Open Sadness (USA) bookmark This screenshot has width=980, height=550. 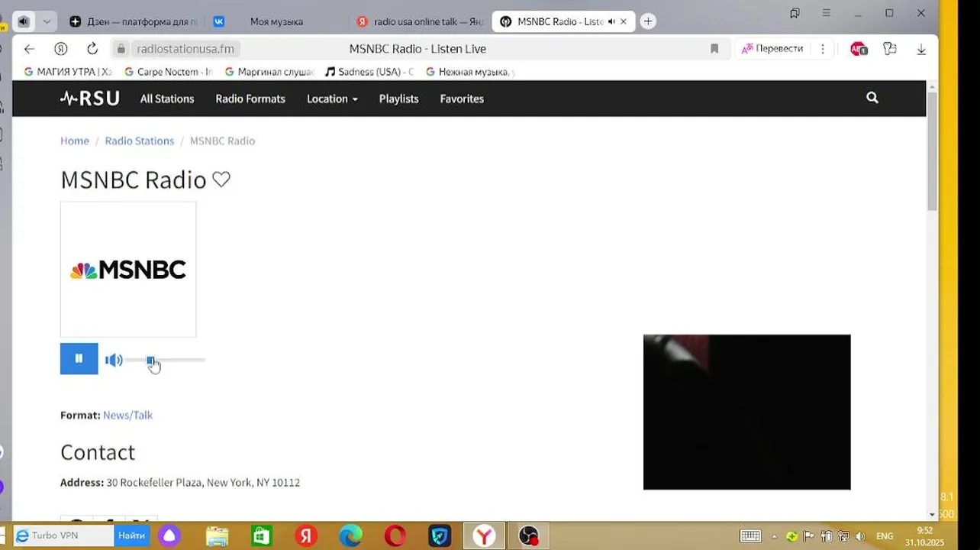pyautogui.click(x=369, y=72)
